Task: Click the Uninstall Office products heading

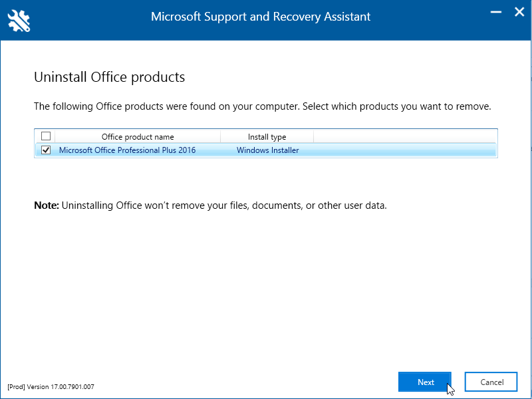Action: pyautogui.click(x=109, y=77)
